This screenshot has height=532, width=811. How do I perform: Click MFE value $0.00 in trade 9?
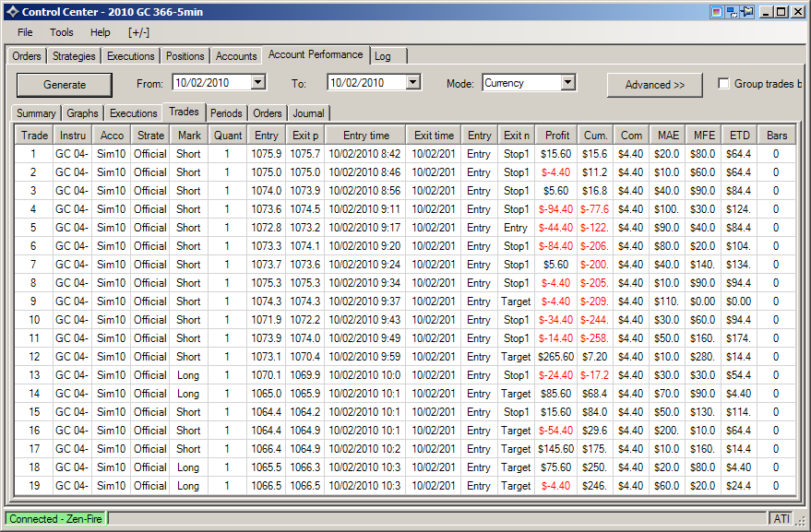point(702,301)
